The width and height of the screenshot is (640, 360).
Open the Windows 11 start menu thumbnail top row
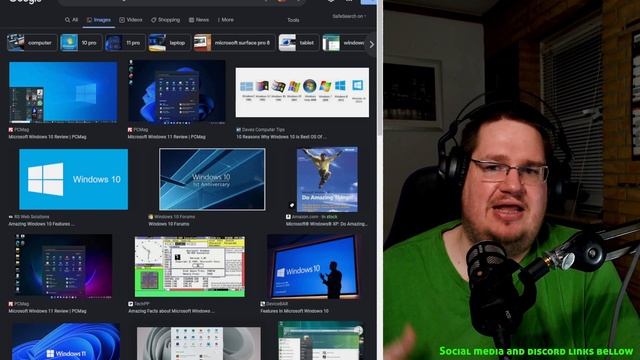[x=176, y=91]
